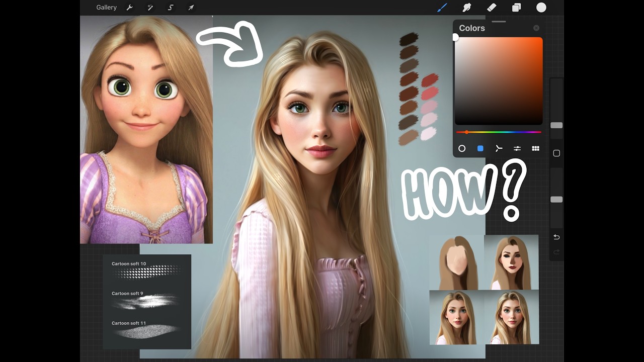
Task: Click the Rapunzel cartoon reference image
Action: (146, 129)
